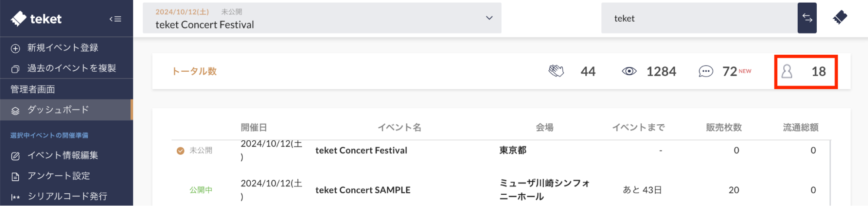Open the teket Concert SAMPLE event row
This screenshot has width=868, height=206.
point(363,190)
